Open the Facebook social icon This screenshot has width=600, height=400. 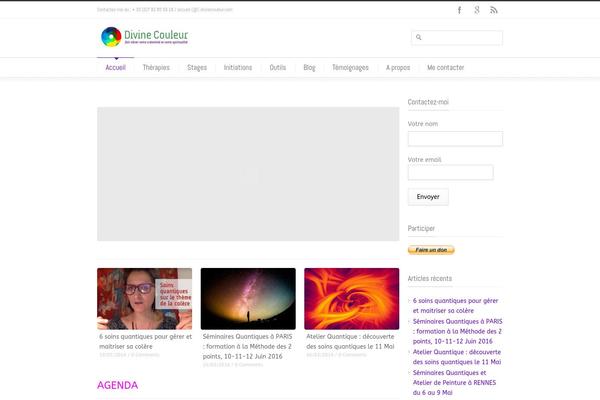pos(459,10)
